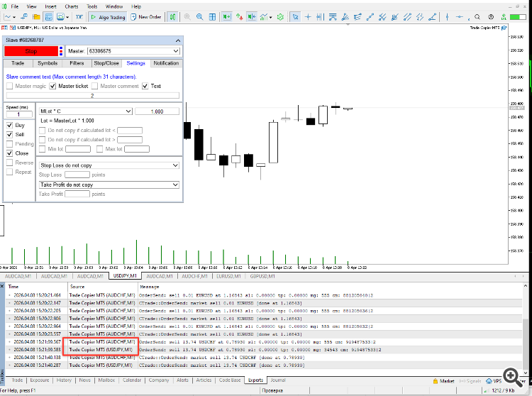Switch to the EURUSD,M1 chart tab
Screen dimensions: 532x396
tap(228, 276)
